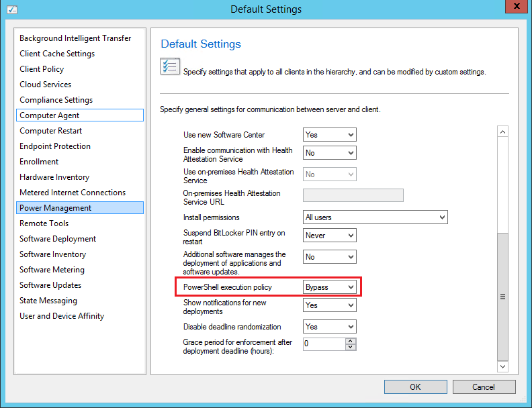
Task: Click the Cancel button
Action: click(x=484, y=387)
